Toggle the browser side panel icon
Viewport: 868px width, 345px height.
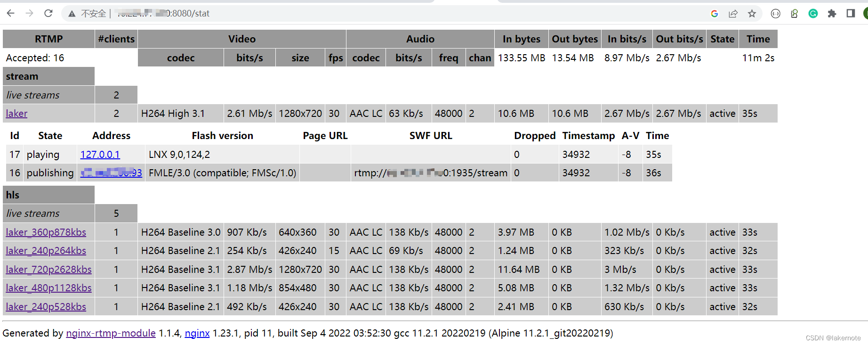coord(851,14)
